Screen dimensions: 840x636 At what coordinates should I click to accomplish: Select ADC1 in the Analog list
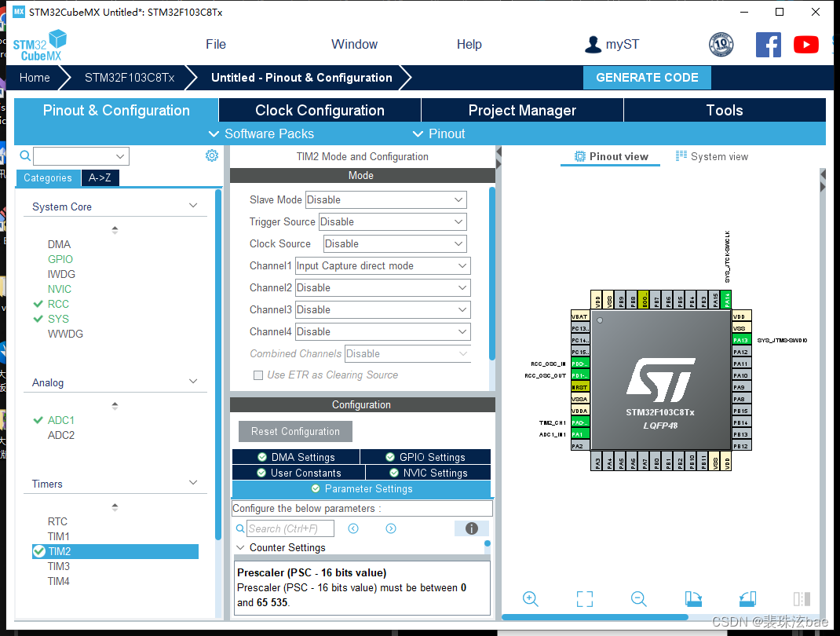60,420
